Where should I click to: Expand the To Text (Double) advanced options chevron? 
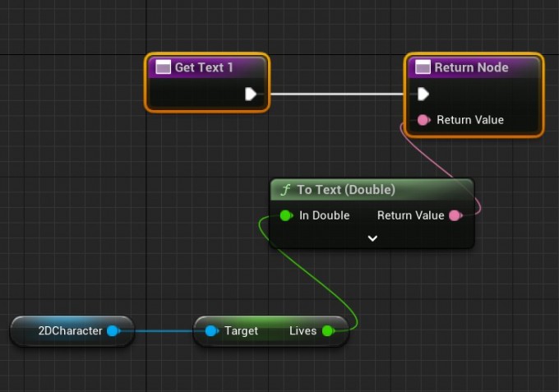pyautogui.click(x=372, y=238)
